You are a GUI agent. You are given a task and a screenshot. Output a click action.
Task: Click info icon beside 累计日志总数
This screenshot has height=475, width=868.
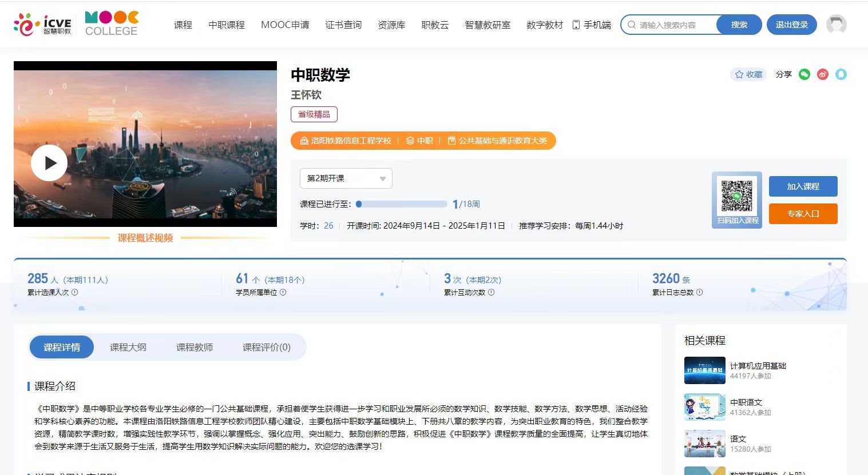pos(700,293)
